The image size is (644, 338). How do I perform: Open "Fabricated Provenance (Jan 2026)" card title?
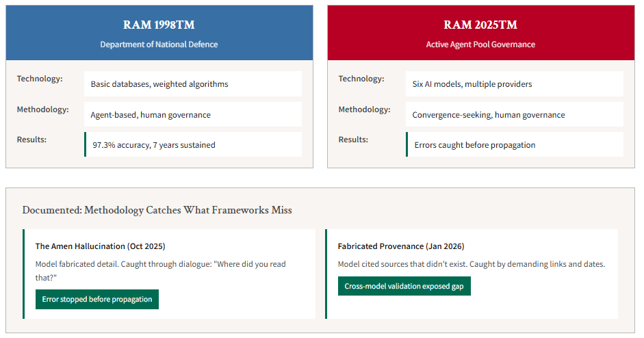(x=402, y=246)
